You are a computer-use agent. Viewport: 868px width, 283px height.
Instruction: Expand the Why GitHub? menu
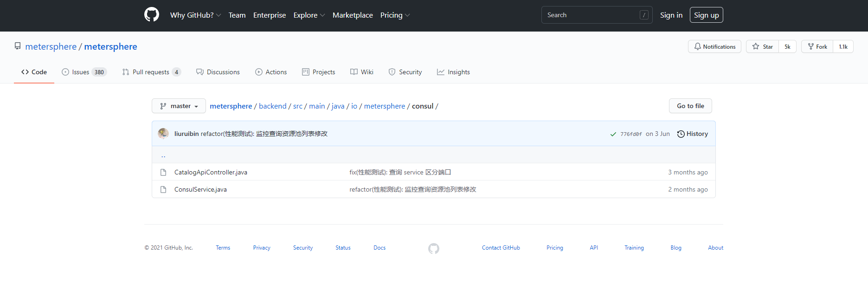point(195,15)
